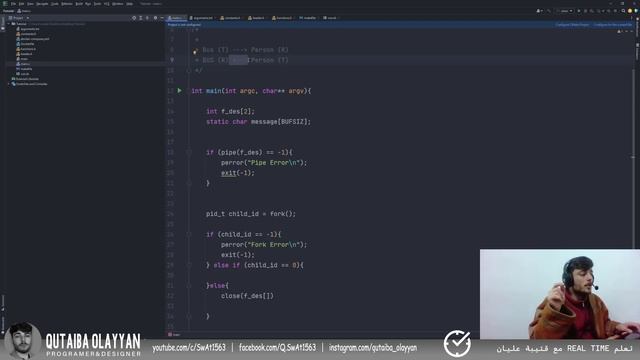Click the Debug button in the top toolbar
Viewport: 640px width, 360px height.
(x=585, y=11)
